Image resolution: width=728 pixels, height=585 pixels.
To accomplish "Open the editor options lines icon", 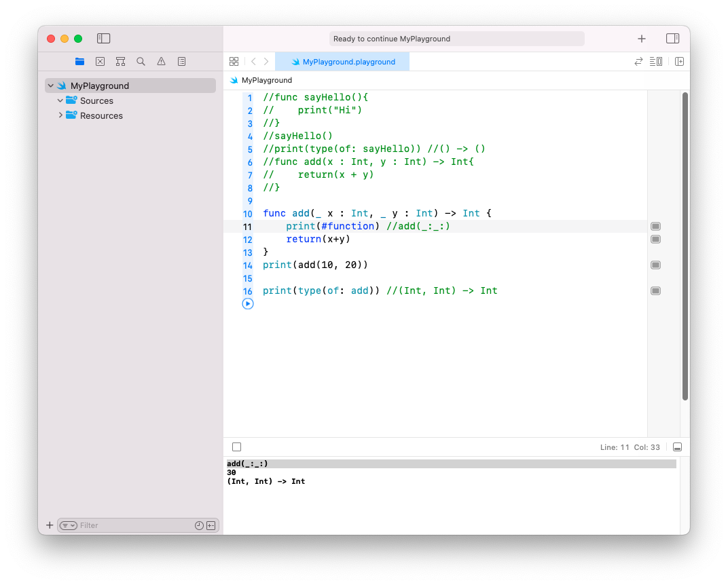I will click(656, 61).
